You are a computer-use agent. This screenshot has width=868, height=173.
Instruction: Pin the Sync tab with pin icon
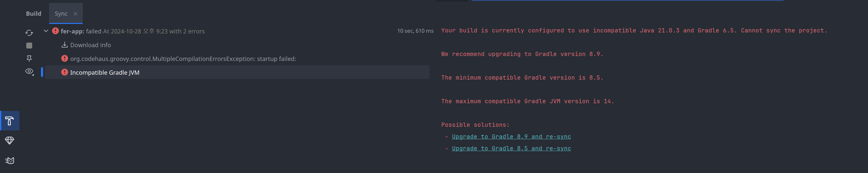pos(29,58)
